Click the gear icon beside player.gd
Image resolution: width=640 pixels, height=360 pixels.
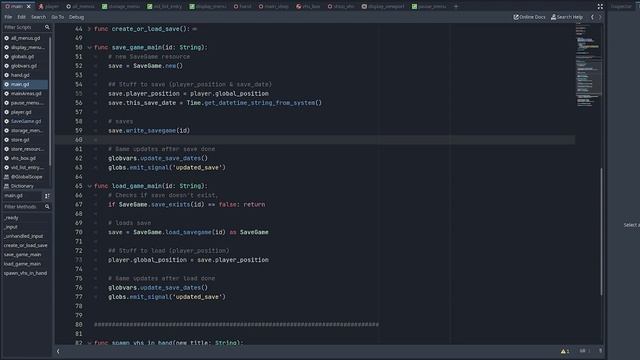[7, 112]
